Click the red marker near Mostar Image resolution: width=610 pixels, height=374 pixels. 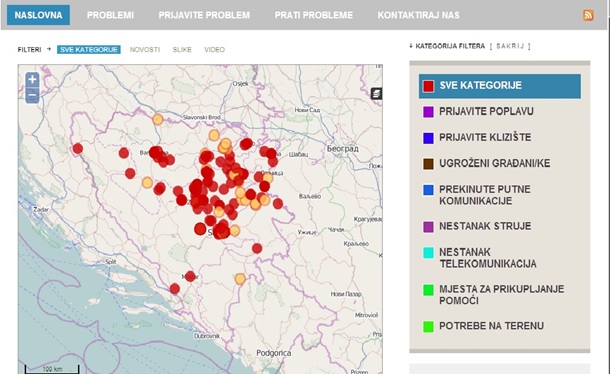coord(190,276)
